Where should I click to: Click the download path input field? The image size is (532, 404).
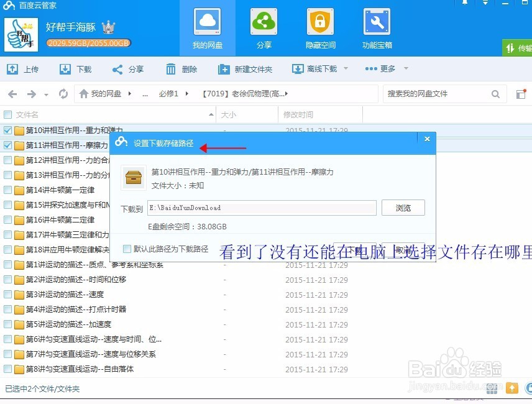[261, 208]
